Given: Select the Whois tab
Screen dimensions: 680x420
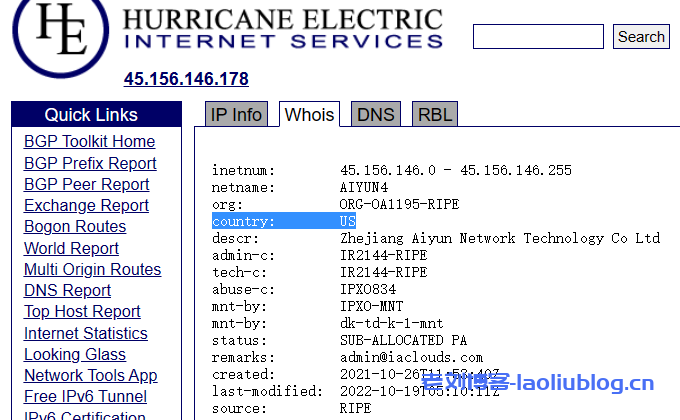Looking at the screenshot, I should 309,115.
